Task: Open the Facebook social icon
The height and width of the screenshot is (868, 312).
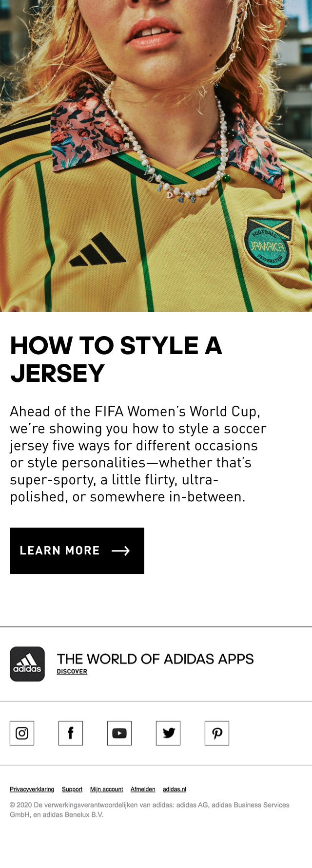Action: tap(71, 733)
